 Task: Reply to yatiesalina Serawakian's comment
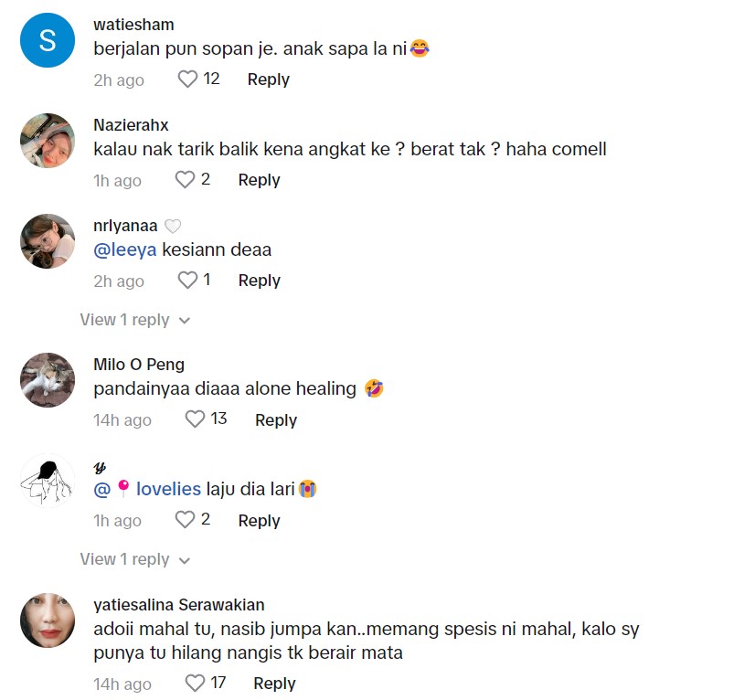(x=274, y=683)
